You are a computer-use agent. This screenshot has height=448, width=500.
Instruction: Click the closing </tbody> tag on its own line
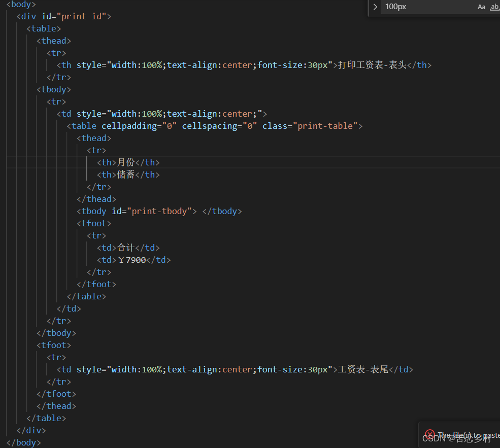click(x=56, y=333)
